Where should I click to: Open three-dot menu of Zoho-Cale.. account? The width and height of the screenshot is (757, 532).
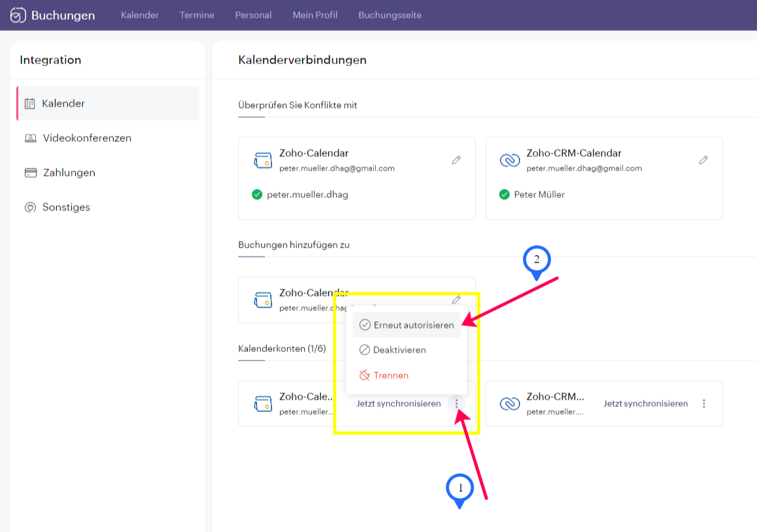click(x=457, y=403)
